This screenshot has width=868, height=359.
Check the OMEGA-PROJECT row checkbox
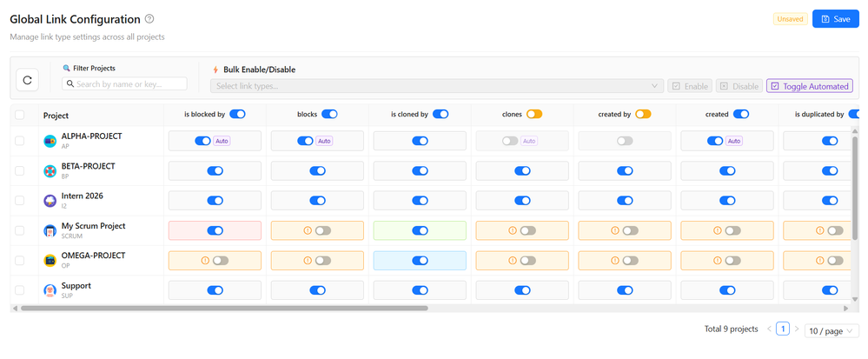(x=20, y=261)
